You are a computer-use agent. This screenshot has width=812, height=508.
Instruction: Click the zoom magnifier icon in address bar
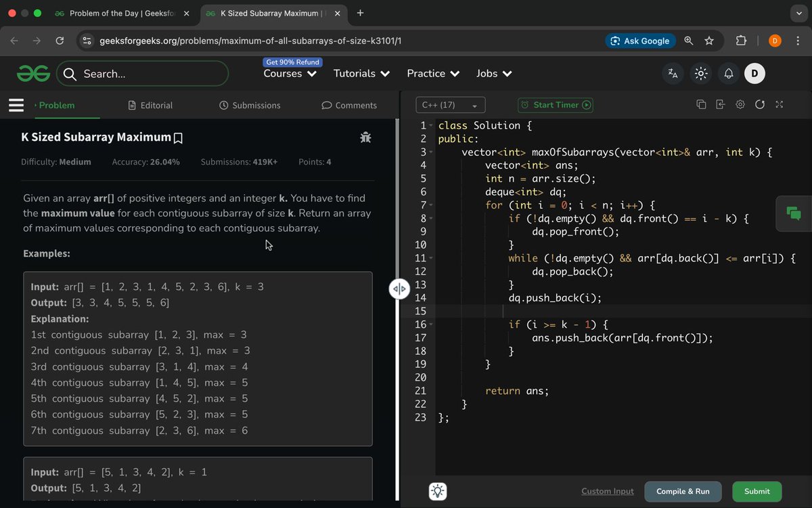pos(688,41)
